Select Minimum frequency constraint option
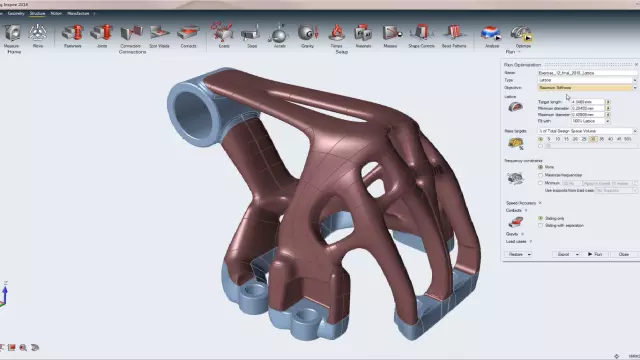This screenshot has width=640, height=360. point(540,183)
